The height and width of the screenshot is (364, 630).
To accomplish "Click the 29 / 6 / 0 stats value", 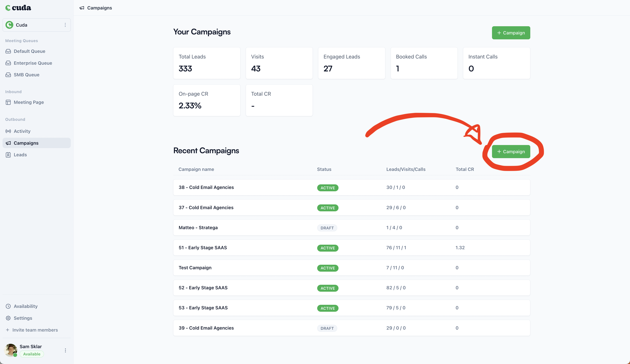I will click(396, 207).
